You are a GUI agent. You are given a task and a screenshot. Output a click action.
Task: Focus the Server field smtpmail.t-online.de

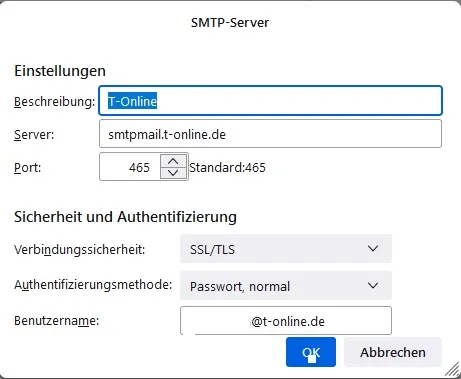pos(270,134)
